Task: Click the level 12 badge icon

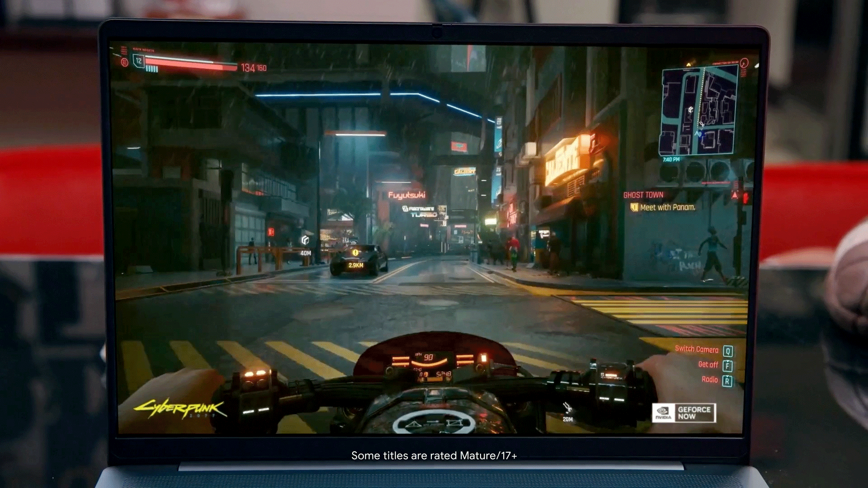Action: pyautogui.click(x=139, y=61)
